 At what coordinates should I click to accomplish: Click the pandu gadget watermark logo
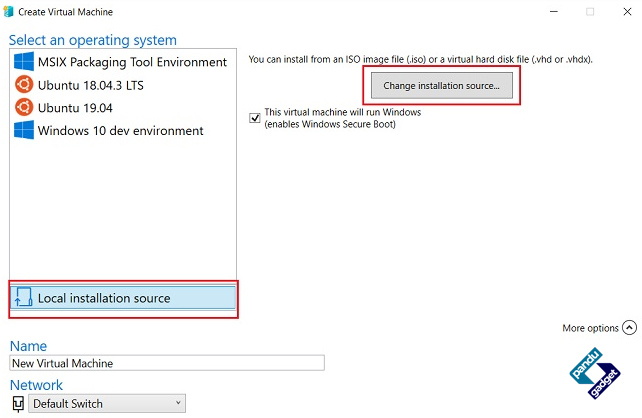point(595,373)
